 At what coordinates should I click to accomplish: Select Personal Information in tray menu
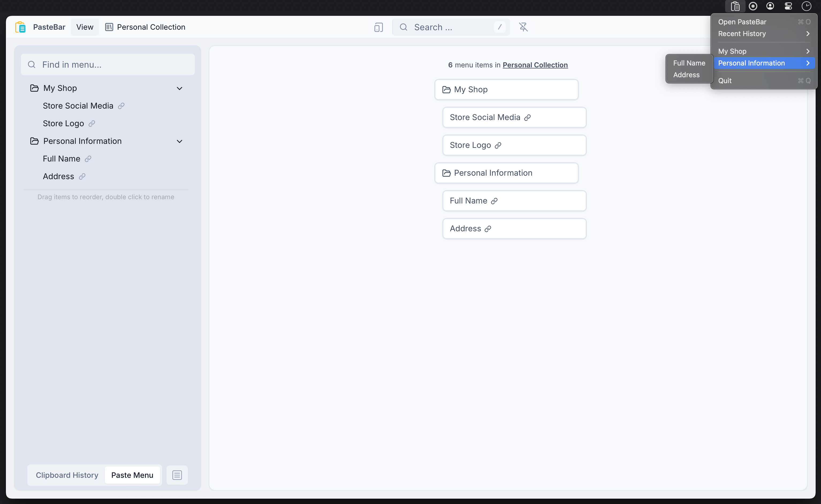click(x=764, y=63)
